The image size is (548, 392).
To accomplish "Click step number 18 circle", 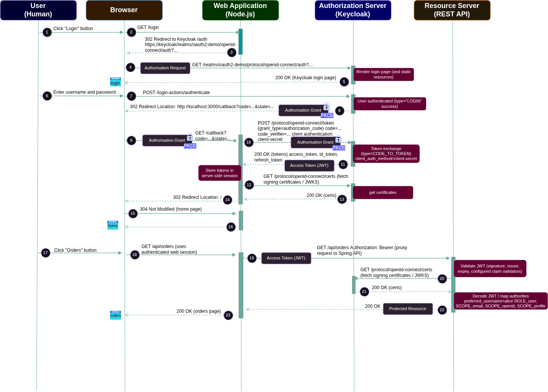I will [x=135, y=255].
